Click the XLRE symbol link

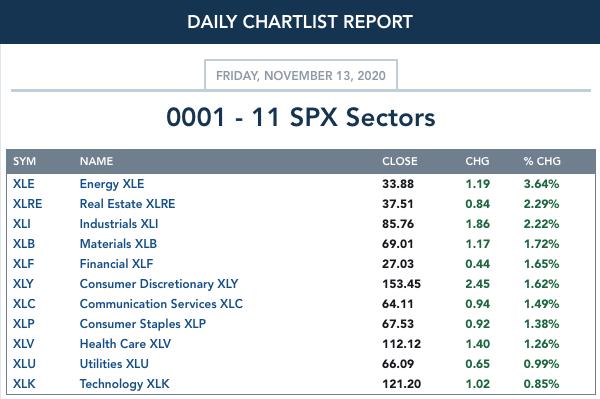coord(28,204)
